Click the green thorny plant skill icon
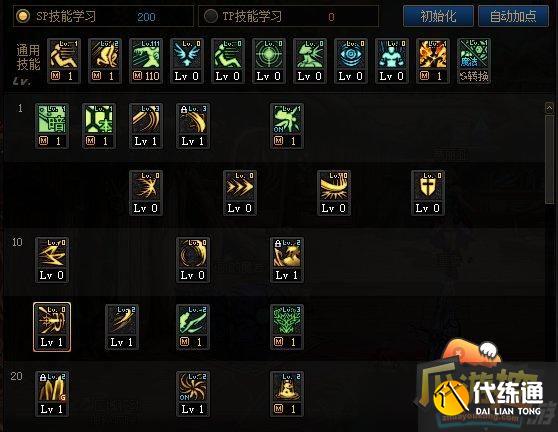Screen dimensions: 558x432 point(287,327)
